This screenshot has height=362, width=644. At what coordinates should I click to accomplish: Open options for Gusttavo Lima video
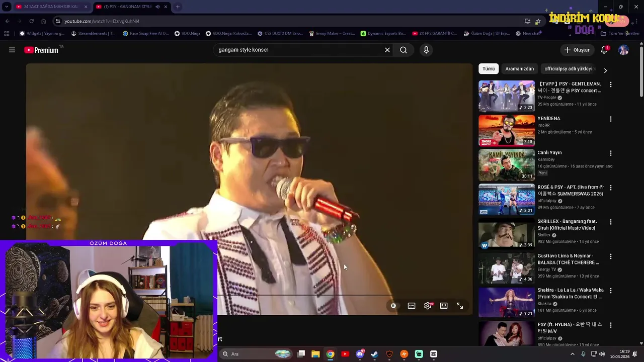(611, 256)
